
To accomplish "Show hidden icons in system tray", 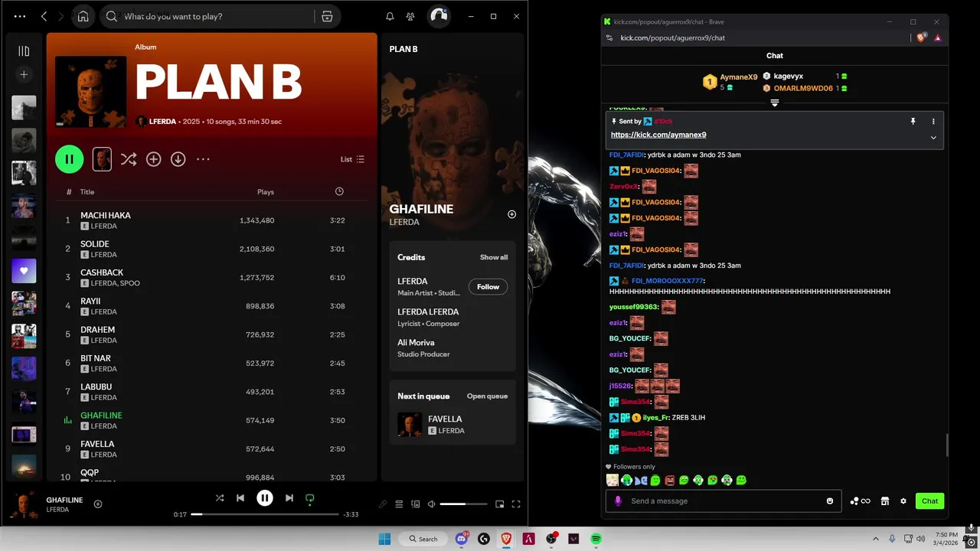I will (876, 539).
